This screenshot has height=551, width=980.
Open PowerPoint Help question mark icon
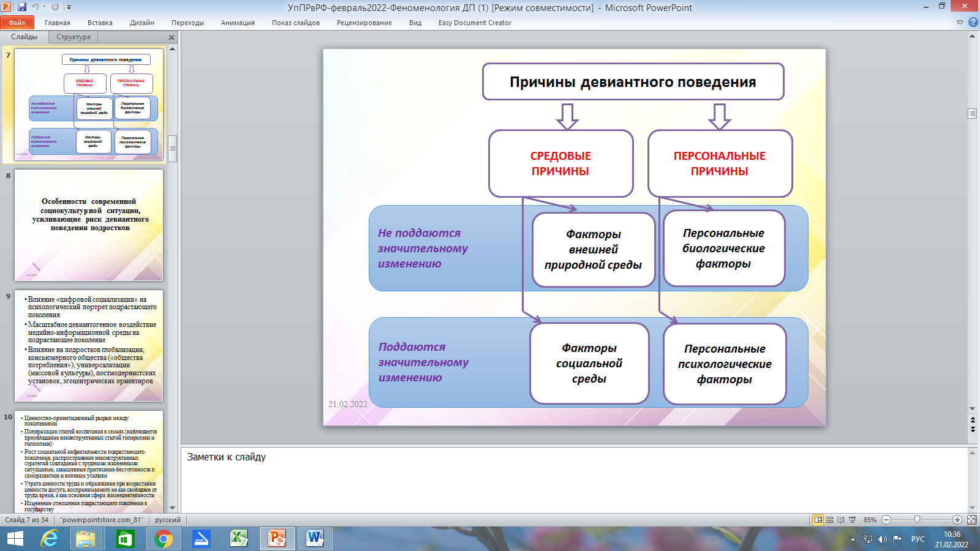click(x=973, y=23)
